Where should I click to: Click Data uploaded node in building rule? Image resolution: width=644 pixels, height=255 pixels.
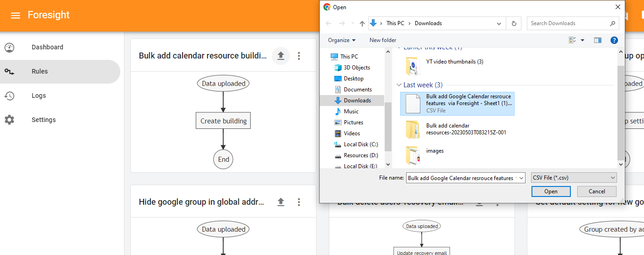(223, 83)
